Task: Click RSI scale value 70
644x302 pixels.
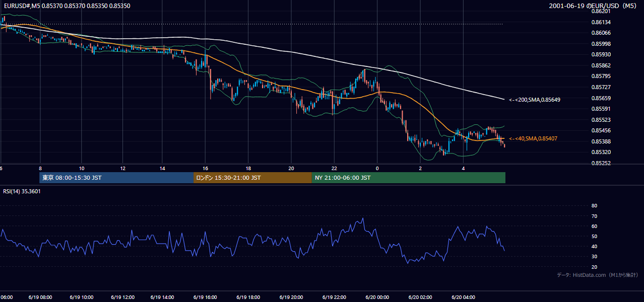Action: (x=594, y=216)
